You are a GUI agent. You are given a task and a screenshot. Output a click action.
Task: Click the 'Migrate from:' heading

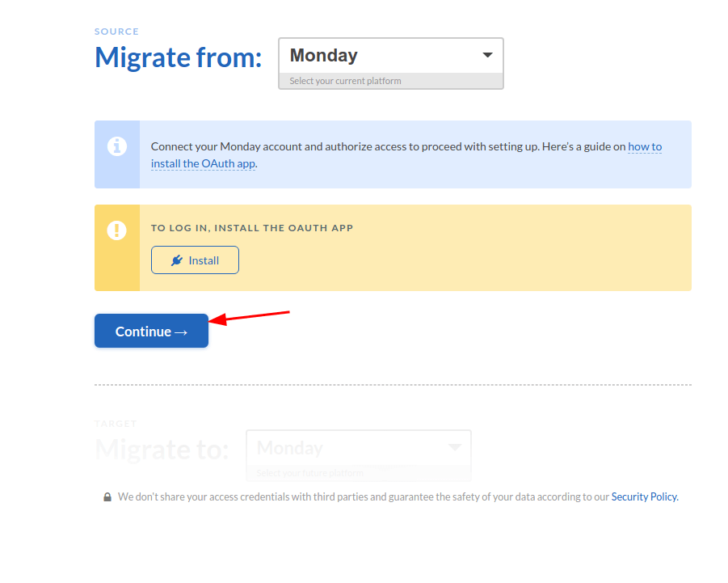pos(179,57)
